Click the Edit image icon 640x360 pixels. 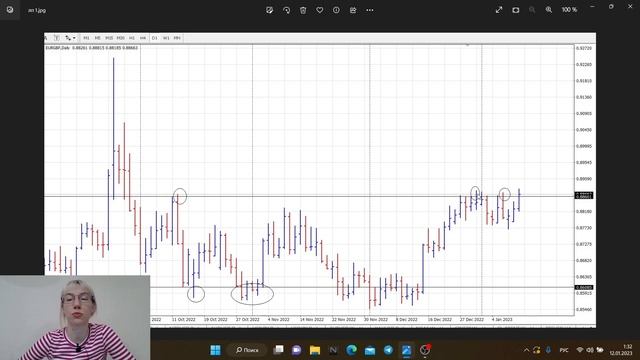point(269,10)
